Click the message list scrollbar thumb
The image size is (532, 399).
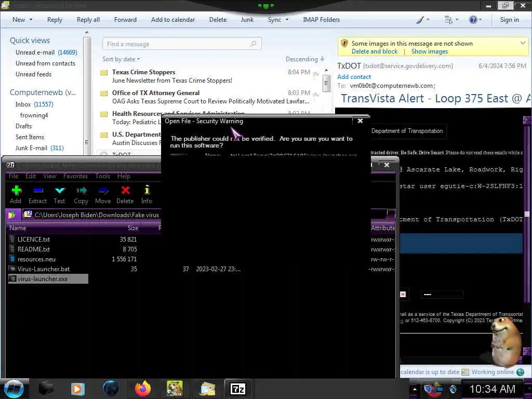pyautogui.click(x=326, y=83)
